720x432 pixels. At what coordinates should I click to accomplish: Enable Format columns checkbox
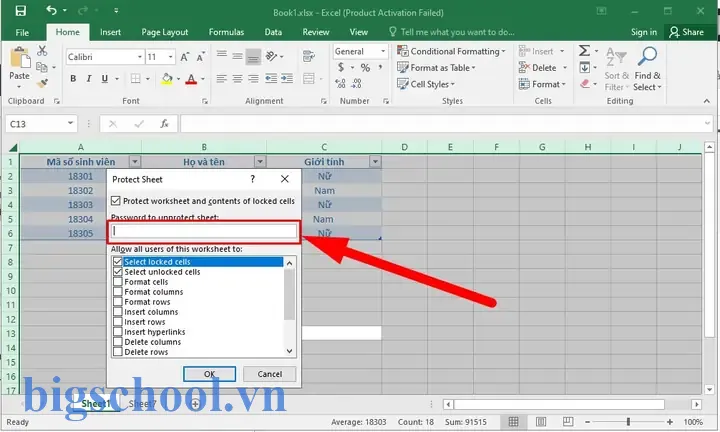[118, 292]
